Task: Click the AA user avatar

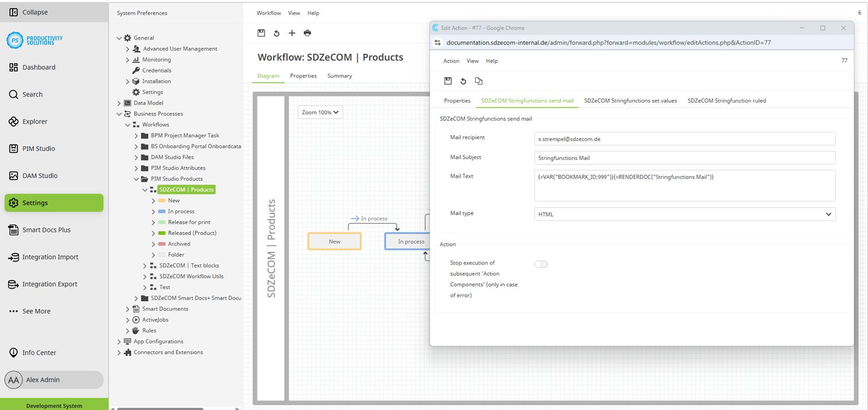Action: pos(14,380)
